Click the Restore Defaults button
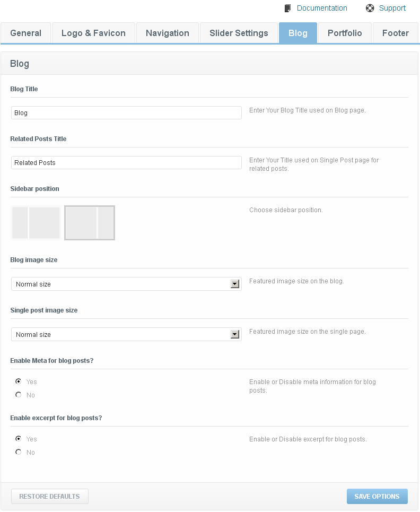Viewport: 420px width, 512px height. 50,496
